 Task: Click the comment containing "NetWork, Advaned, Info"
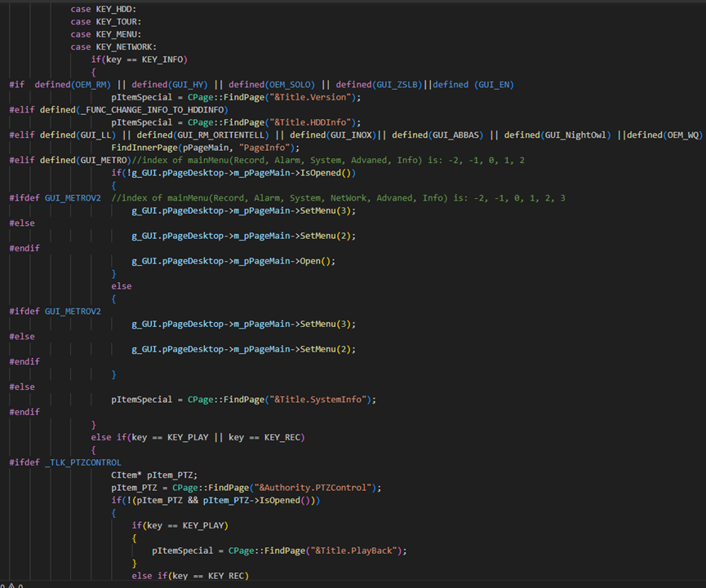tap(338, 198)
